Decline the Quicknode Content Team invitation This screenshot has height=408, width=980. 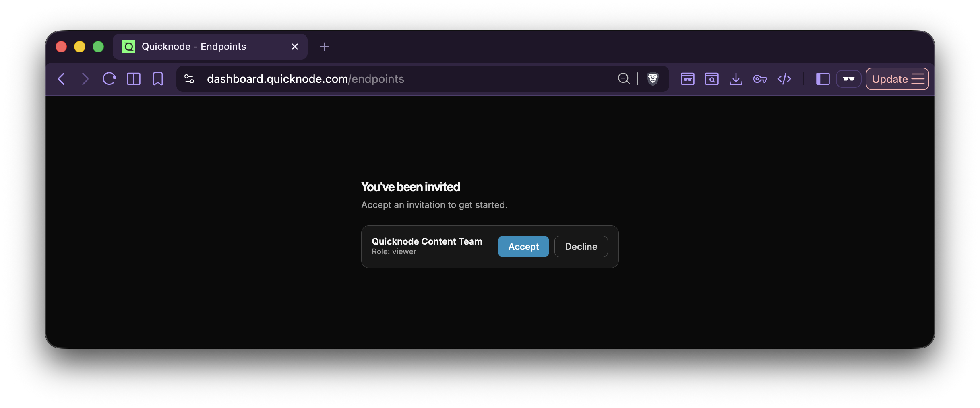[581, 247]
